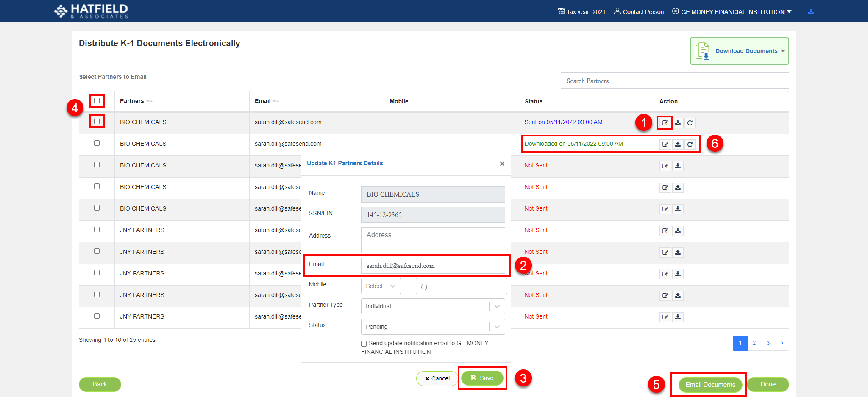868x397 pixels.
Task: Click the download icon in the first Not Sent row
Action: point(678,166)
